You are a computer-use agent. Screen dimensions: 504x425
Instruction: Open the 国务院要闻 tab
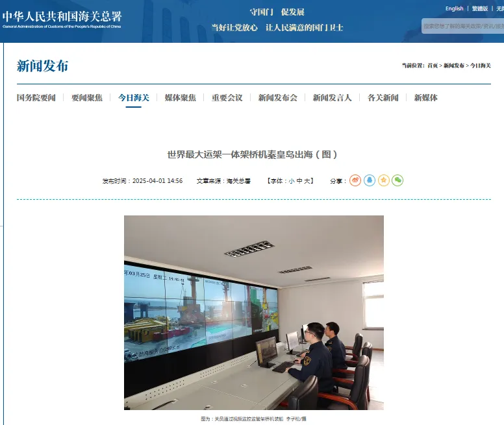coord(36,97)
